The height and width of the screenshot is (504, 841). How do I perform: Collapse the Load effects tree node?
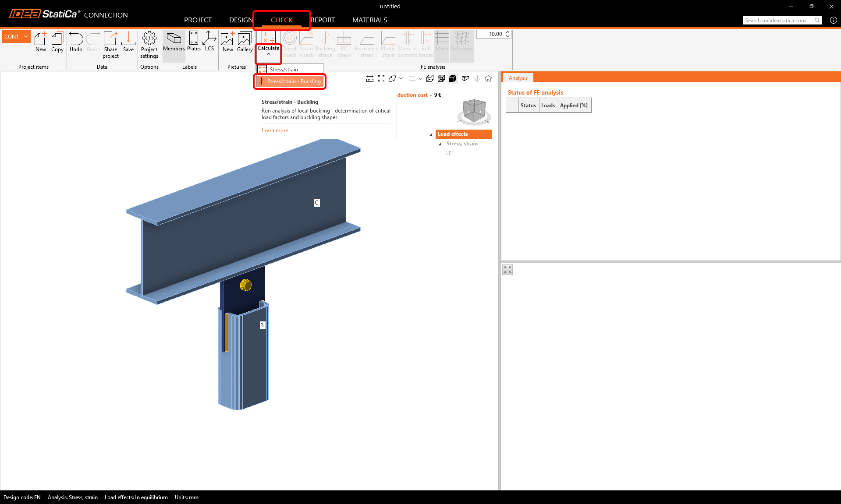[431, 134]
